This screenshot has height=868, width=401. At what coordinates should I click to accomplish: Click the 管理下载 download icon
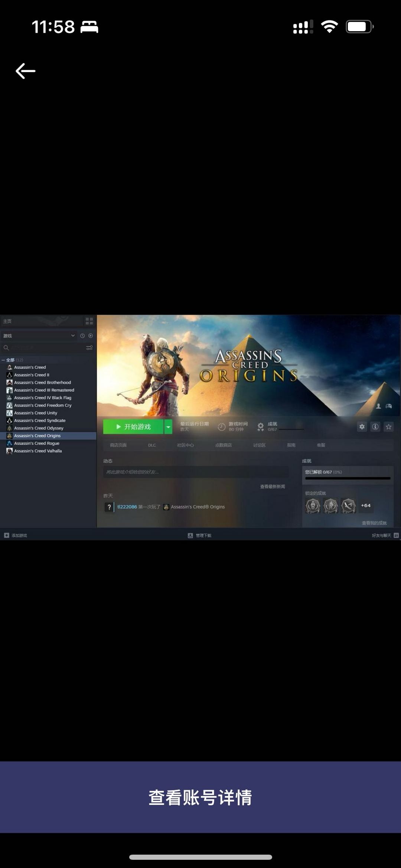click(x=190, y=536)
